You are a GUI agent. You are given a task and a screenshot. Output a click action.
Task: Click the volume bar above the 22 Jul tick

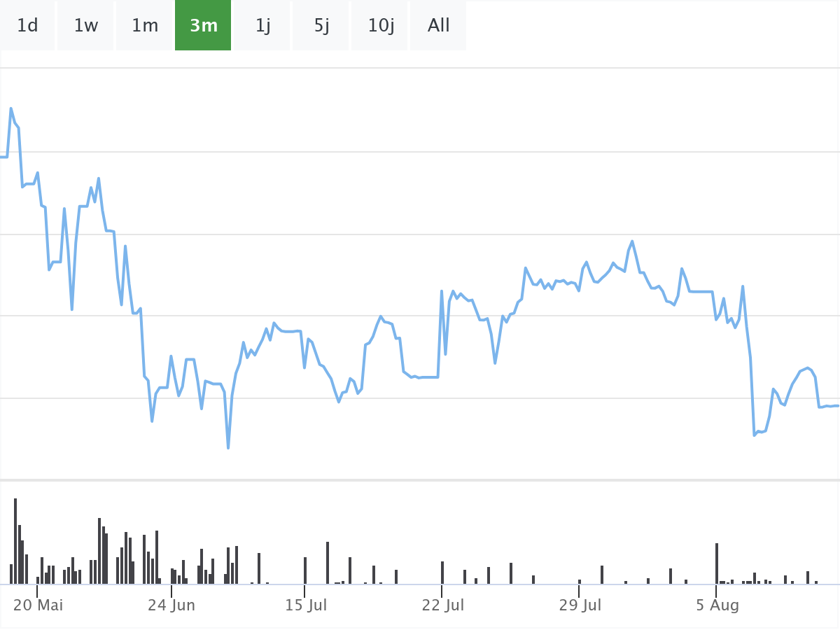tap(442, 573)
